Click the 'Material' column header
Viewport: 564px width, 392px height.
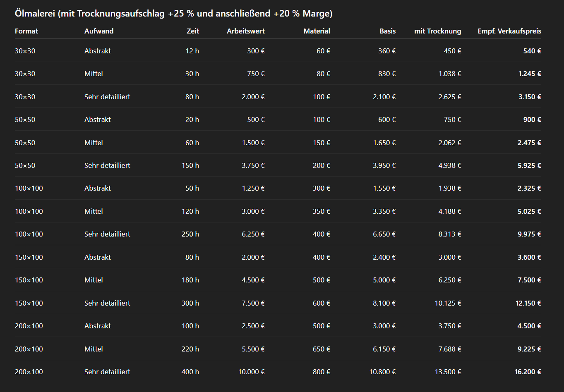pyautogui.click(x=317, y=31)
